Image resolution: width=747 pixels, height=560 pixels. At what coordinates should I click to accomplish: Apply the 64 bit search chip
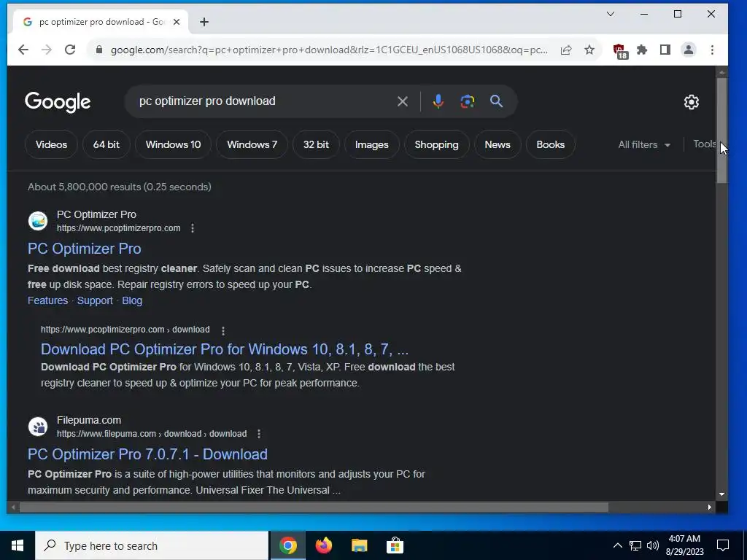107,145
